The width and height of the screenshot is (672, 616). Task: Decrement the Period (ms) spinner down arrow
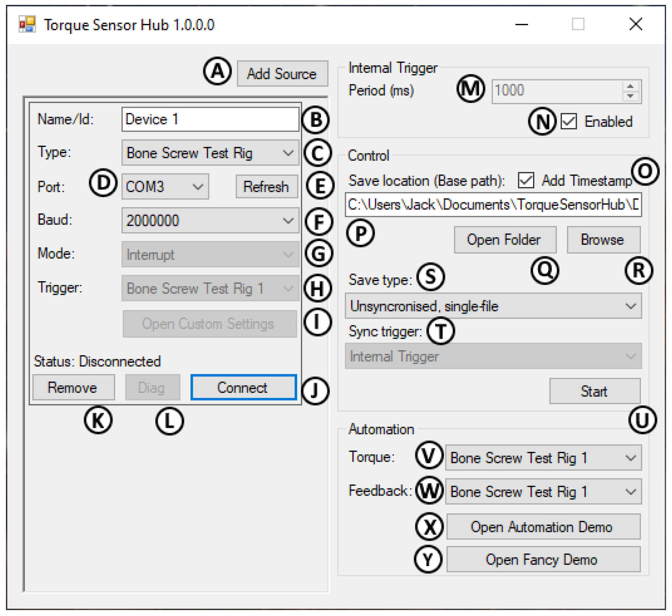(x=630, y=96)
